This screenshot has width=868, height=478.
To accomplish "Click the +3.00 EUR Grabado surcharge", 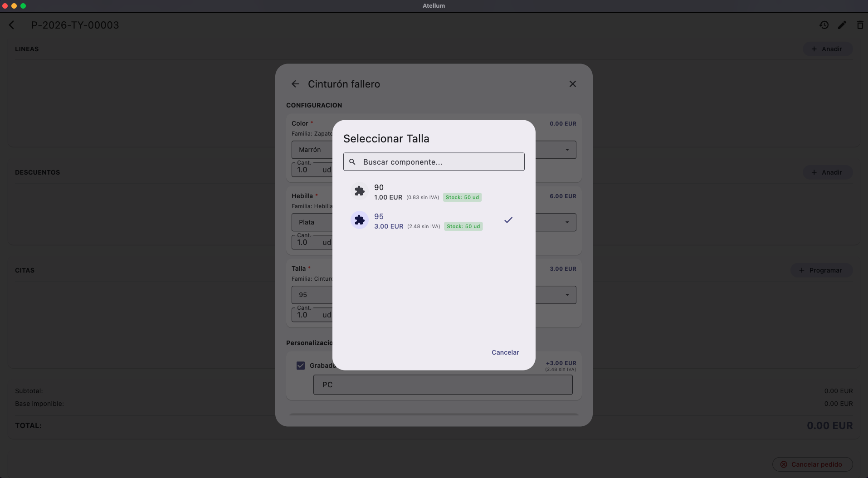I will 561,363.
